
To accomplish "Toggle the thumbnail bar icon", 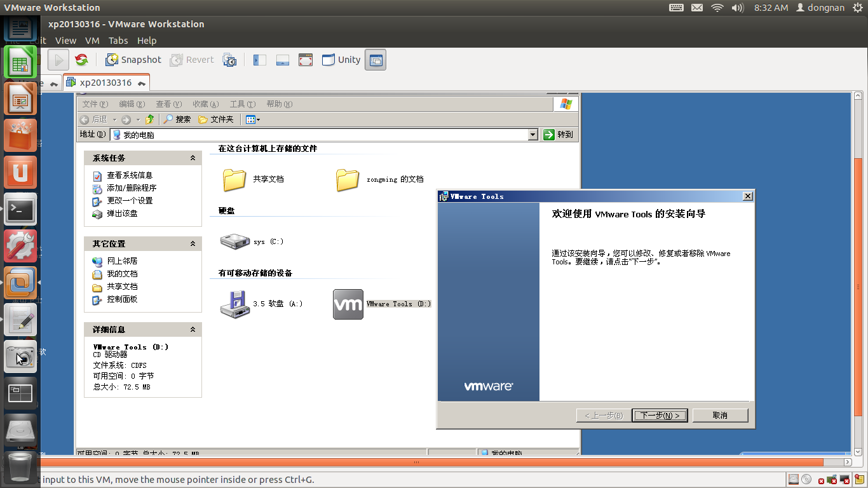I will tap(283, 60).
